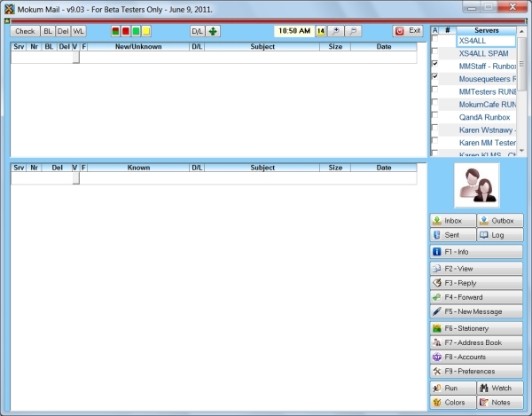Screen dimensions: 532x416
Task: Open the Sent folder
Action: point(452,235)
